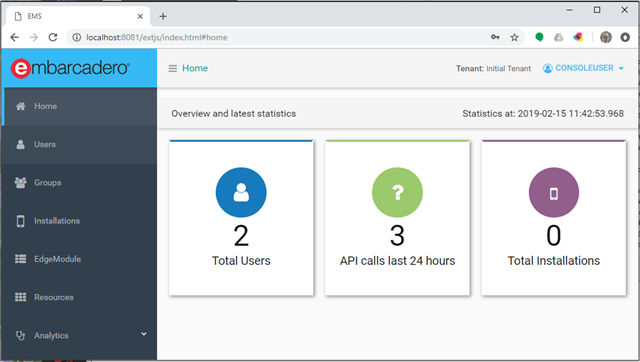The height and width of the screenshot is (362, 640).
Task: Open the Resources sidebar item
Action: 79,297
